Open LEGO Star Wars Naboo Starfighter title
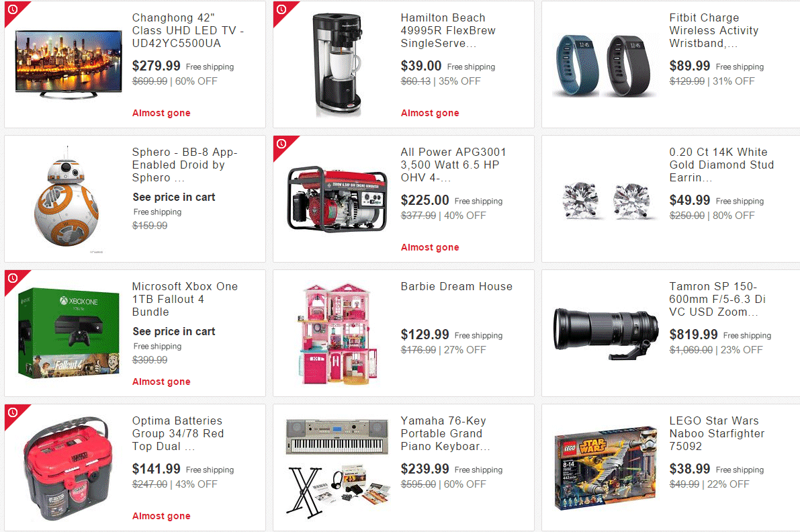Image resolution: width=800 pixels, height=532 pixels. coord(717,433)
